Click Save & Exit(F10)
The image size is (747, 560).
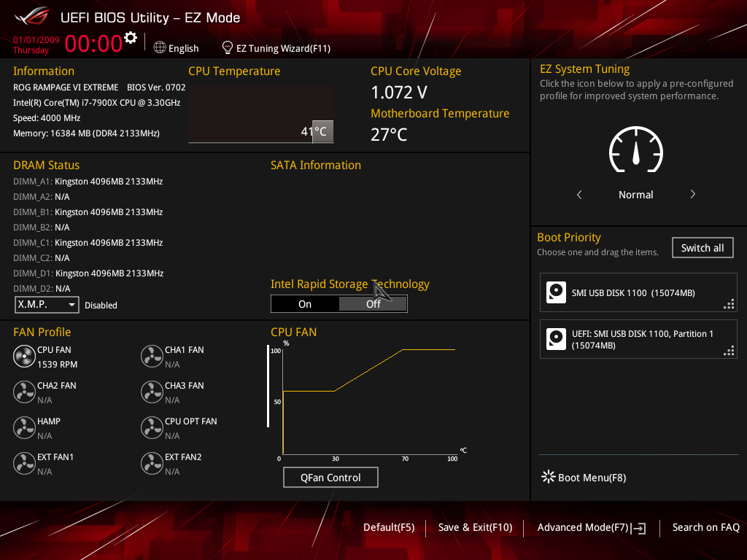pyautogui.click(x=475, y=527)
